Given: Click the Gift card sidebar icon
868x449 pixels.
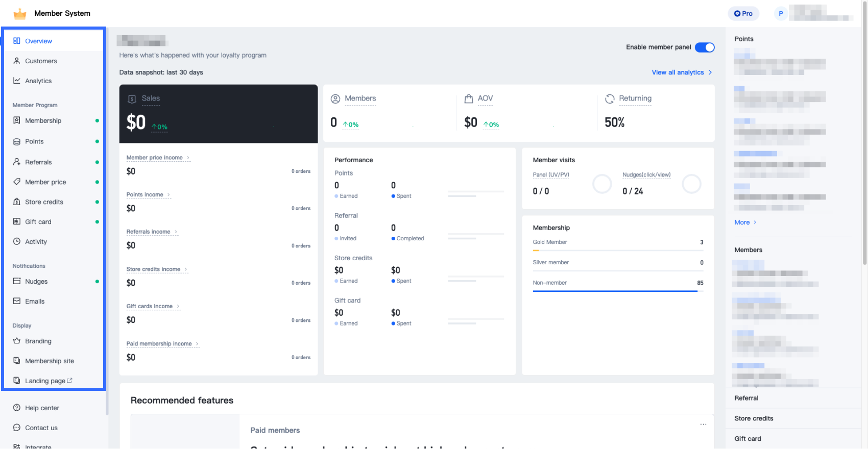Looking at the screenshot, I should (17, 222).
